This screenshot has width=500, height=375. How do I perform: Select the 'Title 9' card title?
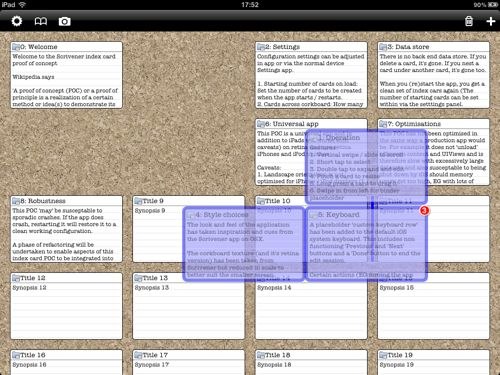pos(153,201)
